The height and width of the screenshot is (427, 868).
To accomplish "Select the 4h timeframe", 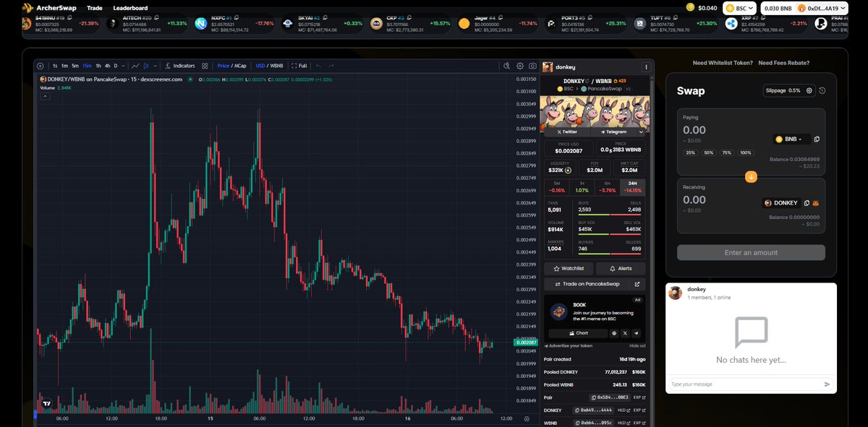I will click(107, 66).
